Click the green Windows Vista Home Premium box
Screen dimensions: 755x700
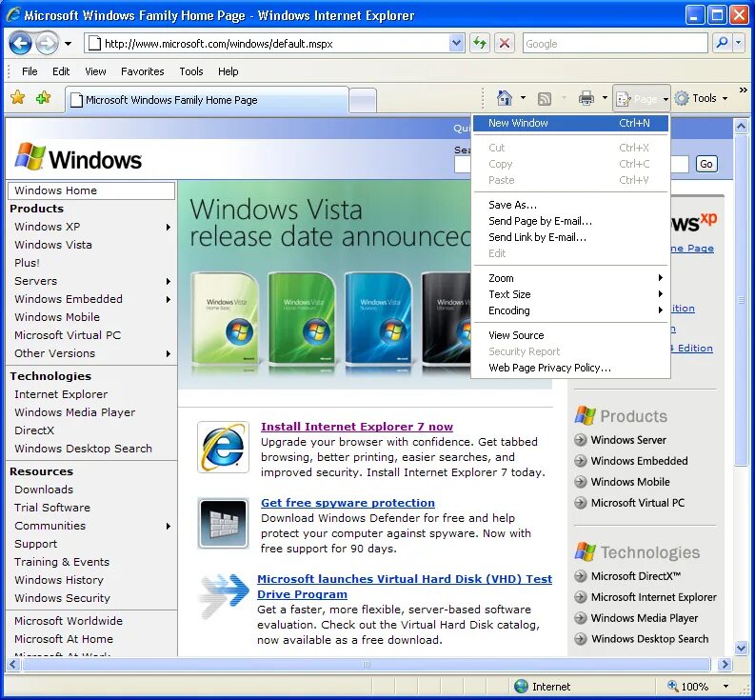[302, 321]
